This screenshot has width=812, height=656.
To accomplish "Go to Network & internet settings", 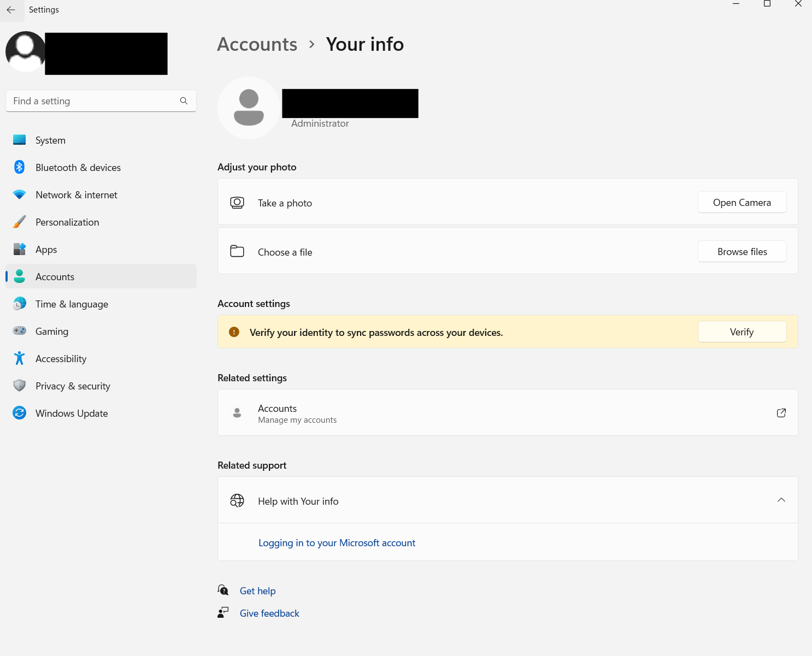I will pos(76,195).
